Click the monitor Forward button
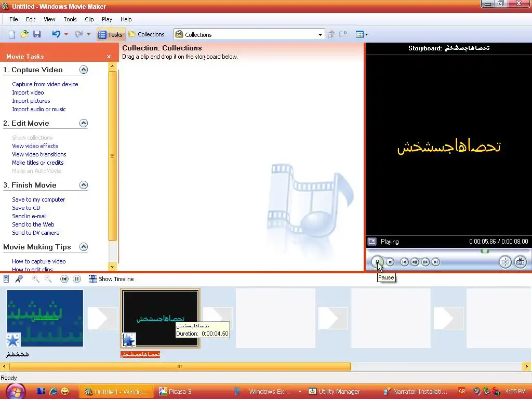The width and height of the screenshot is (532, 399). coord(436,262)
